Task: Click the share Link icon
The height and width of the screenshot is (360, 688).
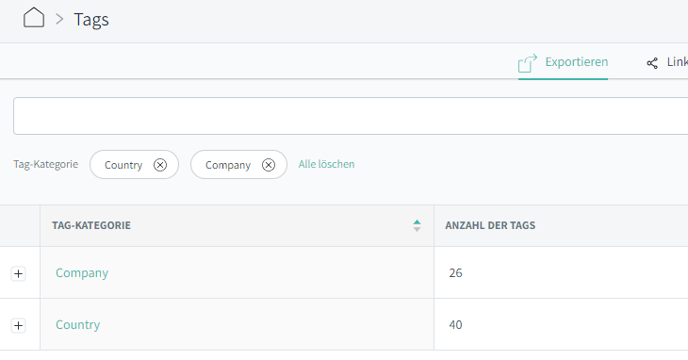Action: coord(652,63)
